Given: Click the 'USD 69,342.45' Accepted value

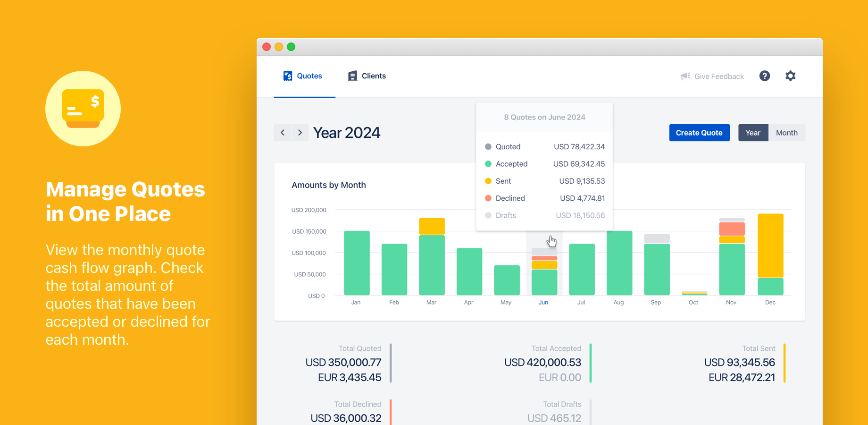Looking at the screenshot, I should (579, 164).
